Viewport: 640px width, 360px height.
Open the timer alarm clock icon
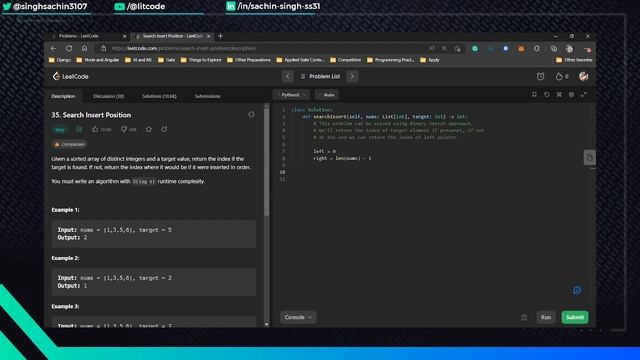(x=540, y=76)
